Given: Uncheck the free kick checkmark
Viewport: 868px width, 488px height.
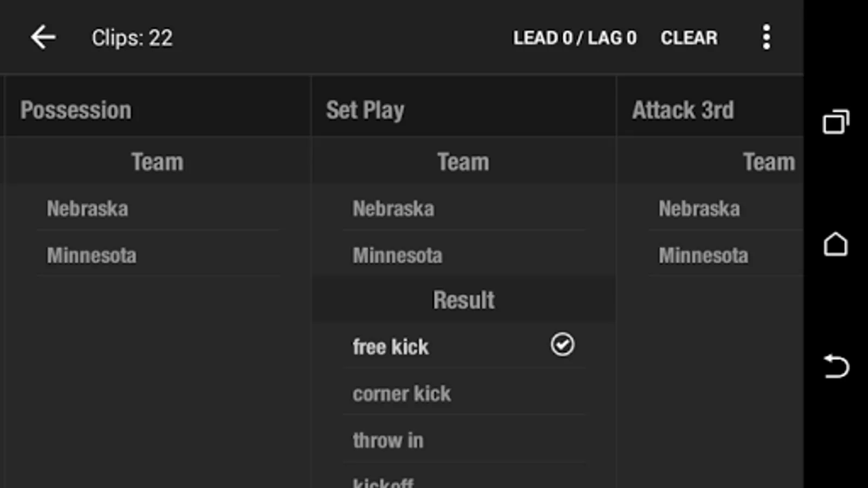Looking at the screenshot, I should pyautogui.click(x=562, y=345).
